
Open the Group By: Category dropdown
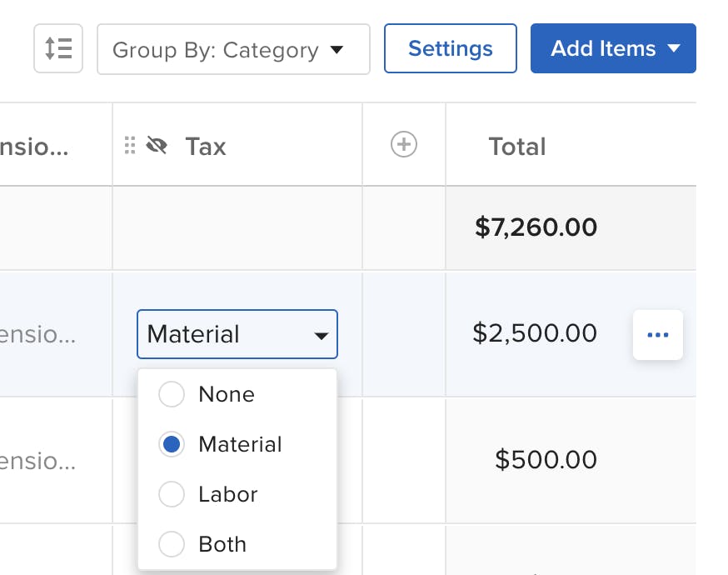pyautogui.click(x=233, y=50)
